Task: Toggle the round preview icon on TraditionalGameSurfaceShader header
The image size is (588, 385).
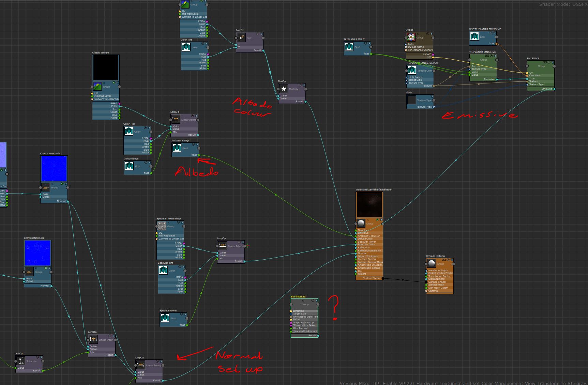Action: (378, 219)
